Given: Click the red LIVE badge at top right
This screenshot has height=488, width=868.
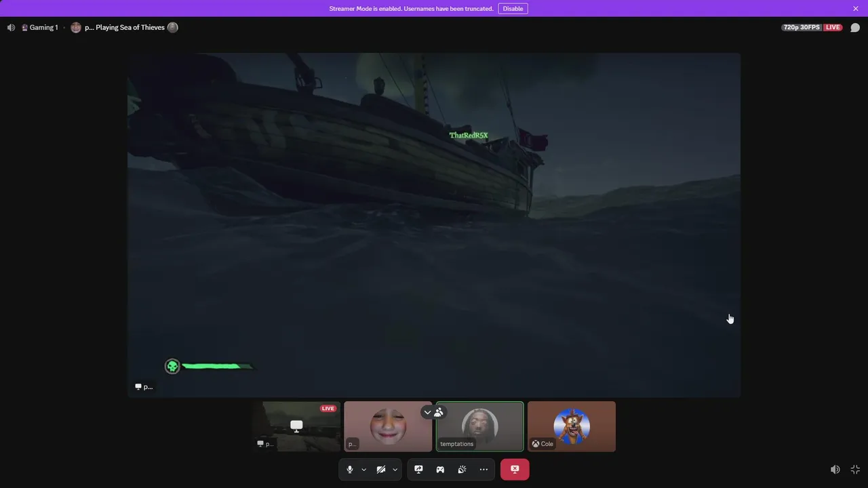Looking at the screenshot, I should point(833,28).
